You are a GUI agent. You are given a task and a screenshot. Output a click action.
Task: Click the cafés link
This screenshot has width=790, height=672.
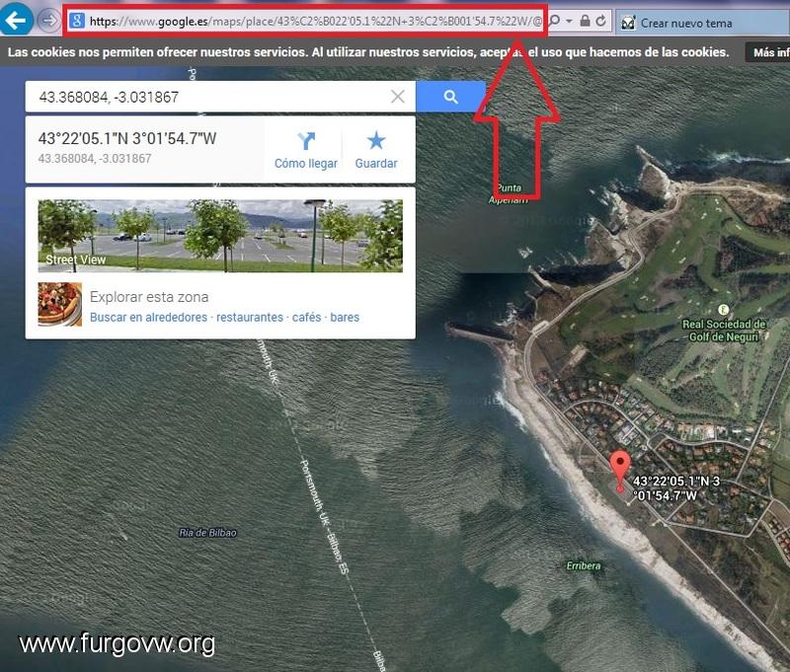coord(306,317)
